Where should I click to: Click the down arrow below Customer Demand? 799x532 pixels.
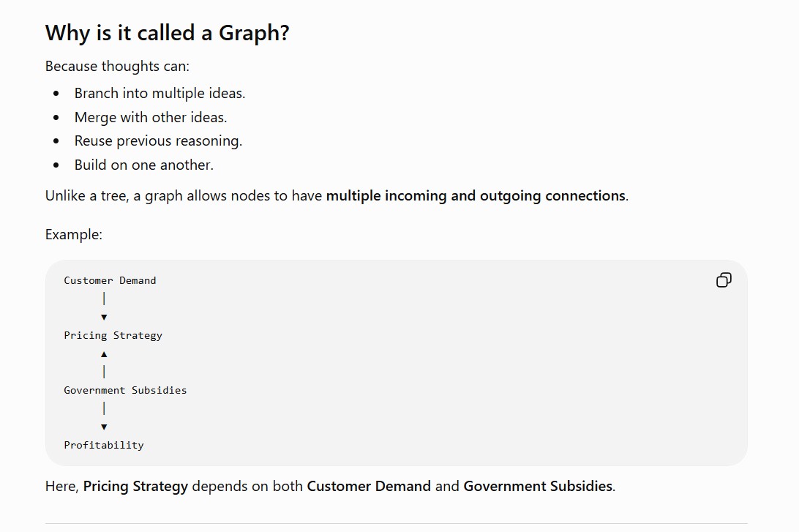(x=104, y=317)
